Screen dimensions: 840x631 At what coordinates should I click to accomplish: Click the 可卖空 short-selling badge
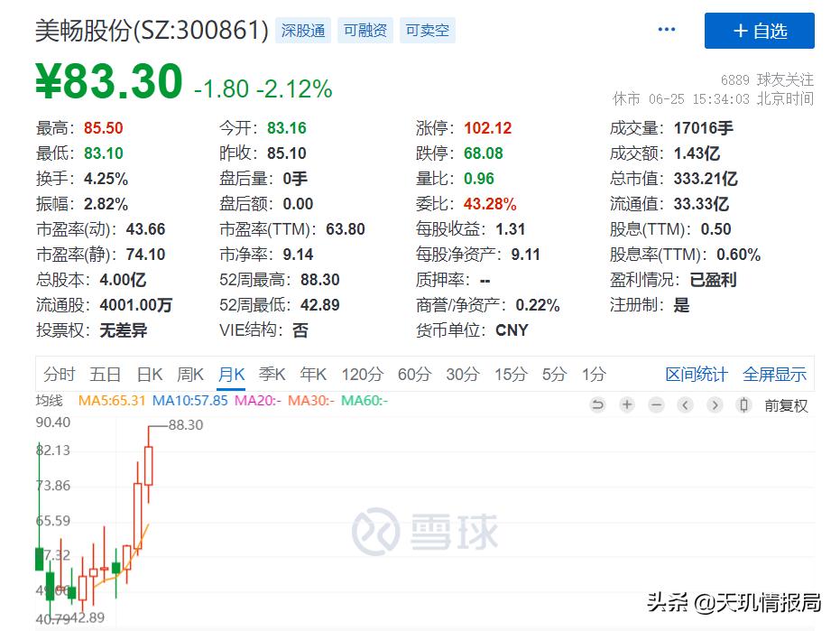(427, 29)
